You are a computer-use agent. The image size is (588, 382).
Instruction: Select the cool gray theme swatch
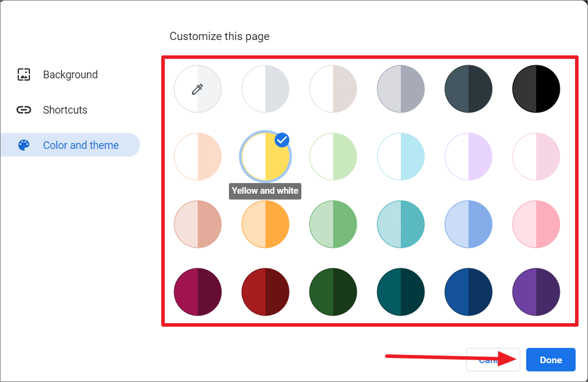[x=401, y=89]
